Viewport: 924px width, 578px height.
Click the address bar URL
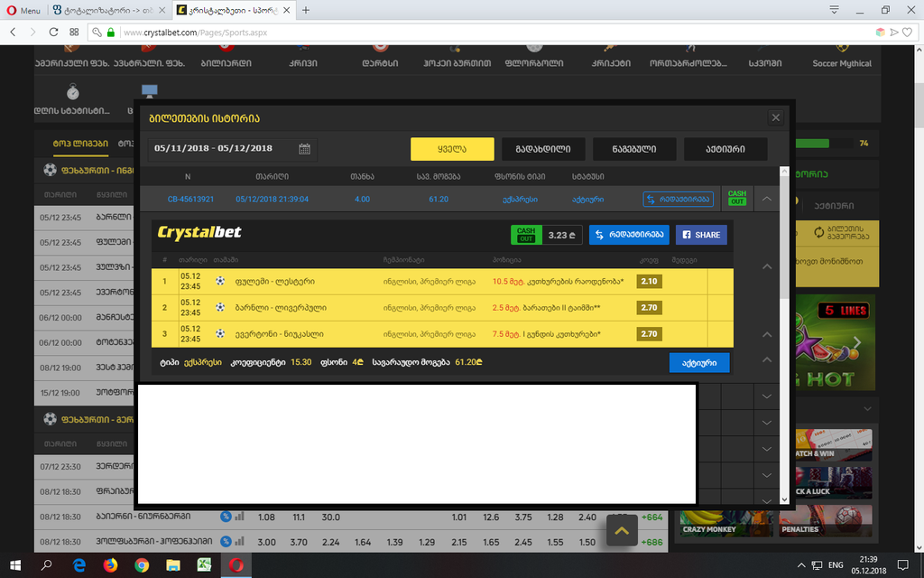(x=195, y=33)
